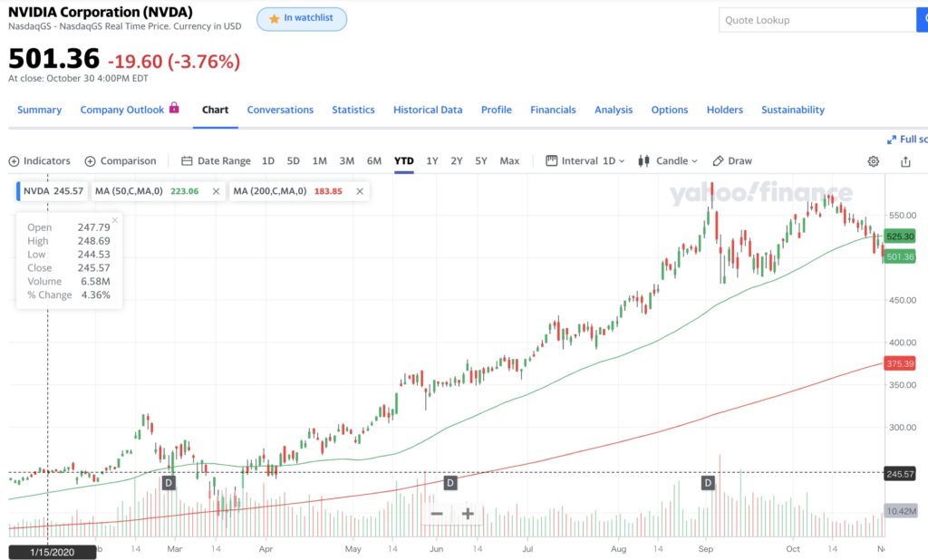The image size is (928, 560).
Task: Open the chart settings gear icon
Action: tap(873, 161)
